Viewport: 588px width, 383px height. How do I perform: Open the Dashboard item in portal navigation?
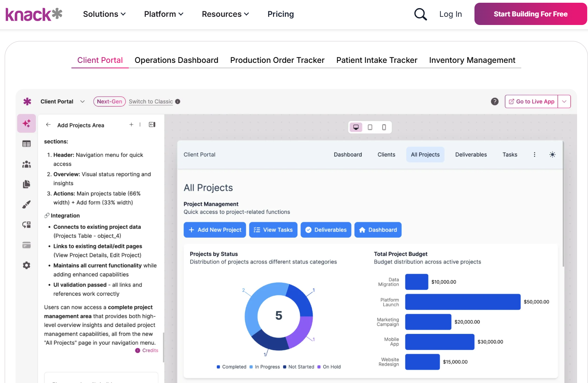click(348, 155)
